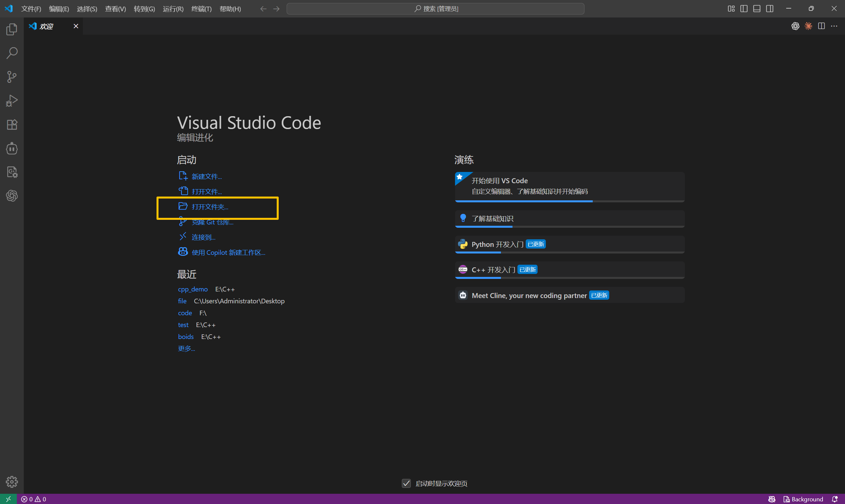
Task: Open Run and Debug view
Action: click(12, 101)
